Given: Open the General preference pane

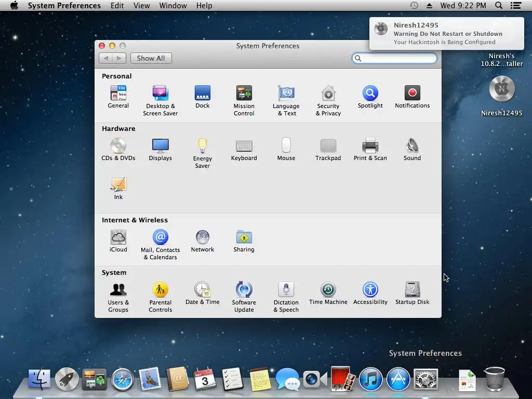Looking at the screenshot, I should 118,97.
